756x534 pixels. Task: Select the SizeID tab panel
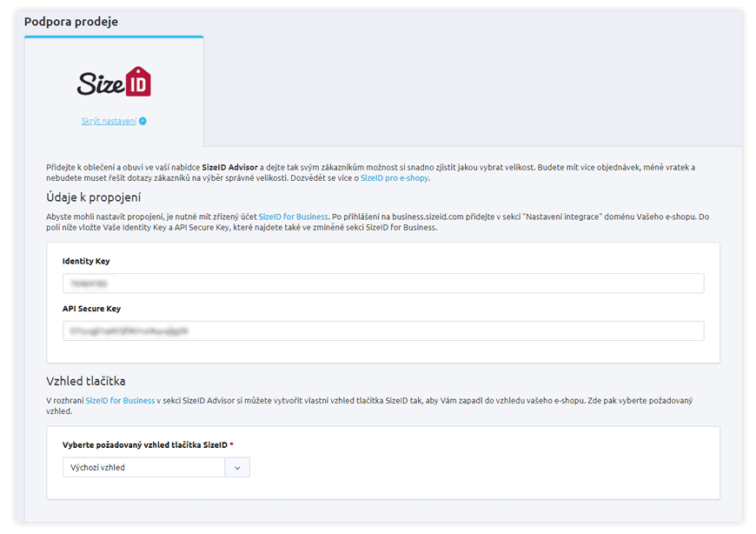click(x=114, y=92)
